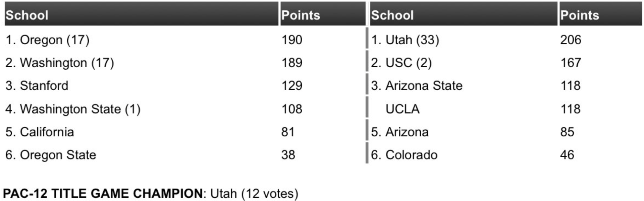The width and height of the screenshot is (644, 201).
Task: Click the 85 points value for Arizona
Action: pyautogui.click(x=567, y=132)
